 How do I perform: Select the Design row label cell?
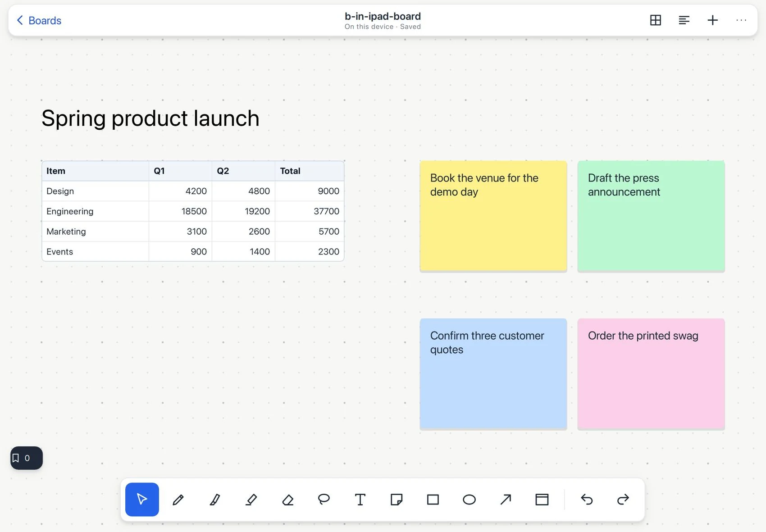coord(95,191)
